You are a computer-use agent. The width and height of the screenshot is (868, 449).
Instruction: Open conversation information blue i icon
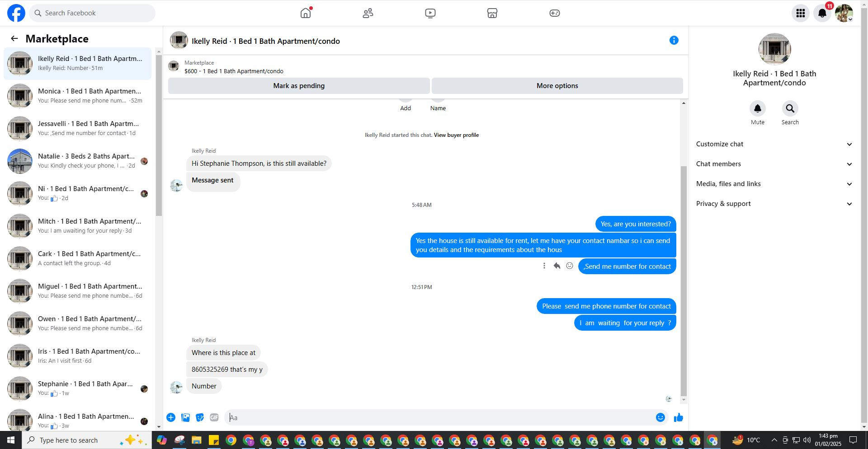click(x=674, y=41)
